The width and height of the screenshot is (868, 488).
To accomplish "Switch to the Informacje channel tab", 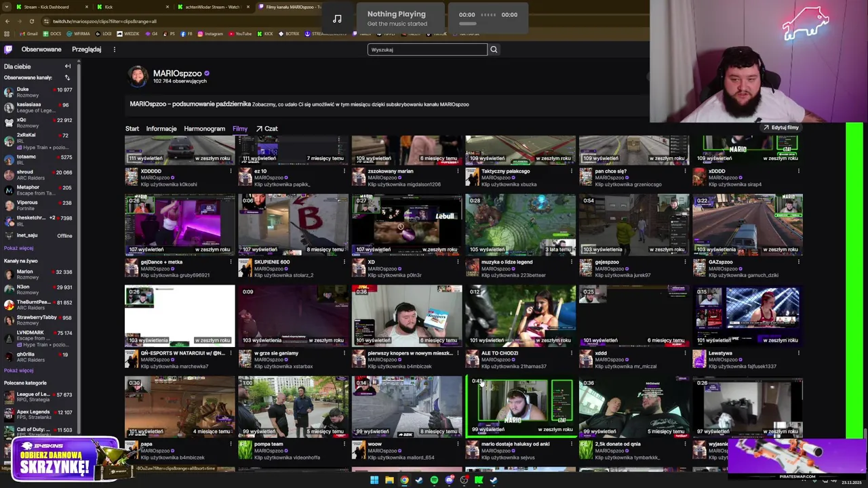I will [x=161, y=129].
